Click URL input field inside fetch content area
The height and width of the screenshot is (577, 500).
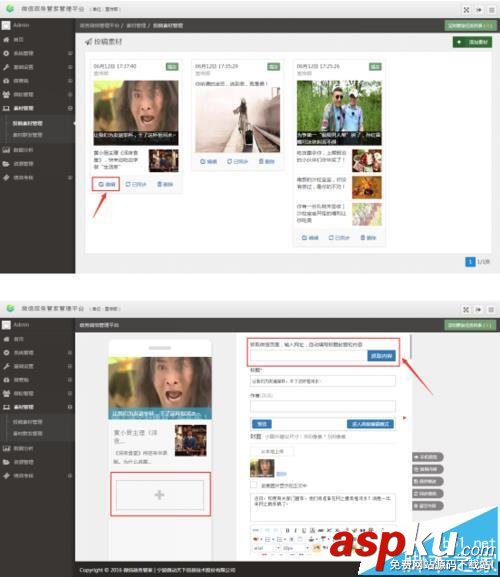(x=308, y=356)
